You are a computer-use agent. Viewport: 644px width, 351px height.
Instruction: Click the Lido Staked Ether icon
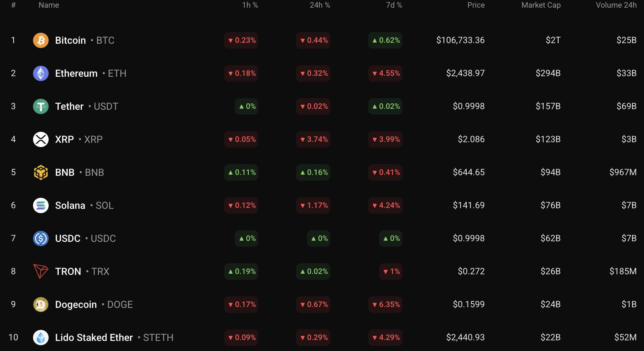(x=41, y=338)
